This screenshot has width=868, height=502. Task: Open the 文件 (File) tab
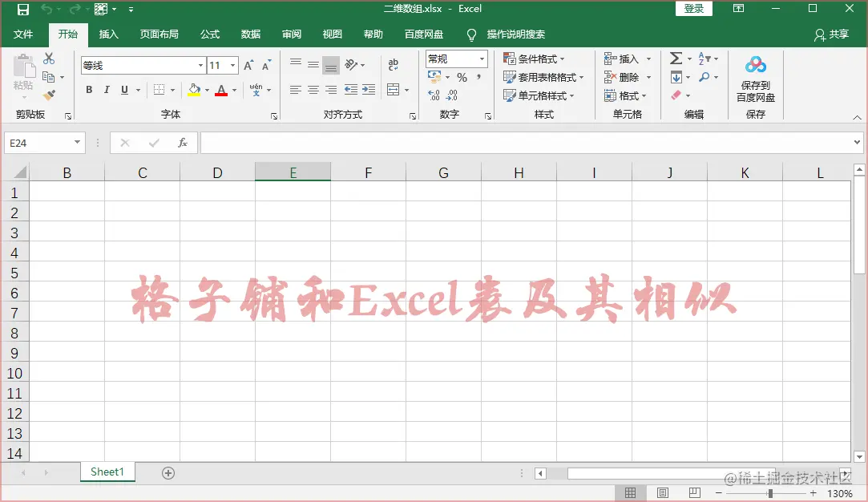(x=23, y=34)
